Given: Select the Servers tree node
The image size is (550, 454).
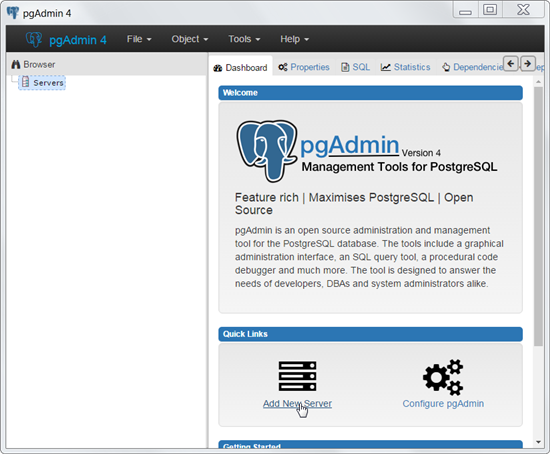Looking at the screenshot, I should (42, 83).
